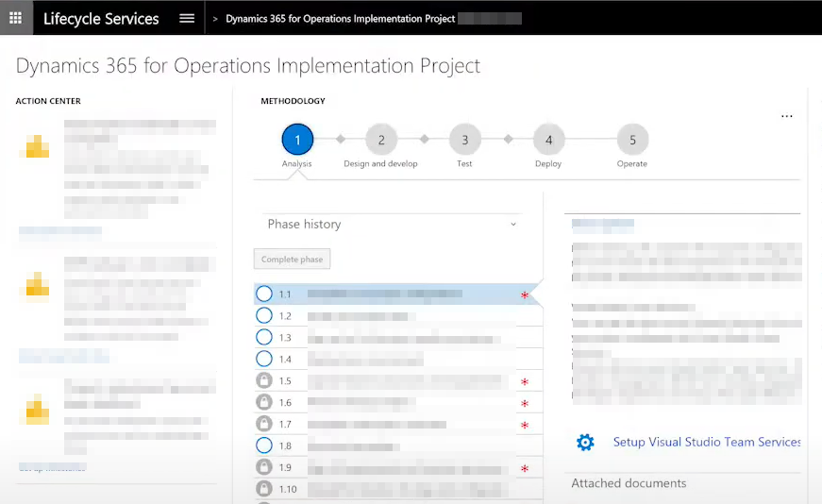Select task row 1.3
The height and width of the screenshot is (504, 822).
tap(398, 337)
